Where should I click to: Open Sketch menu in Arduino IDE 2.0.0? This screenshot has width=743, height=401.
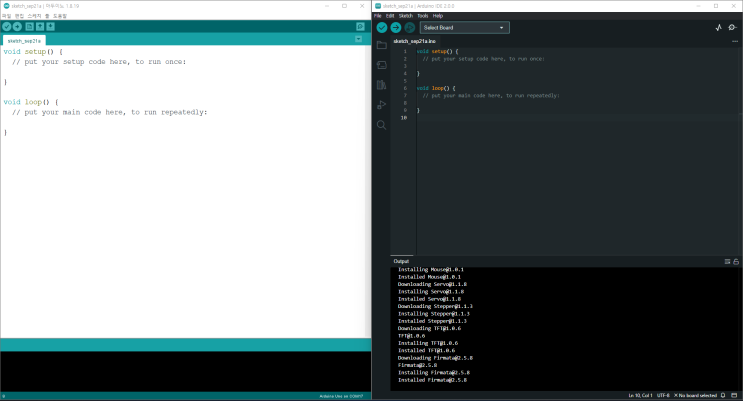coord(406,16)
